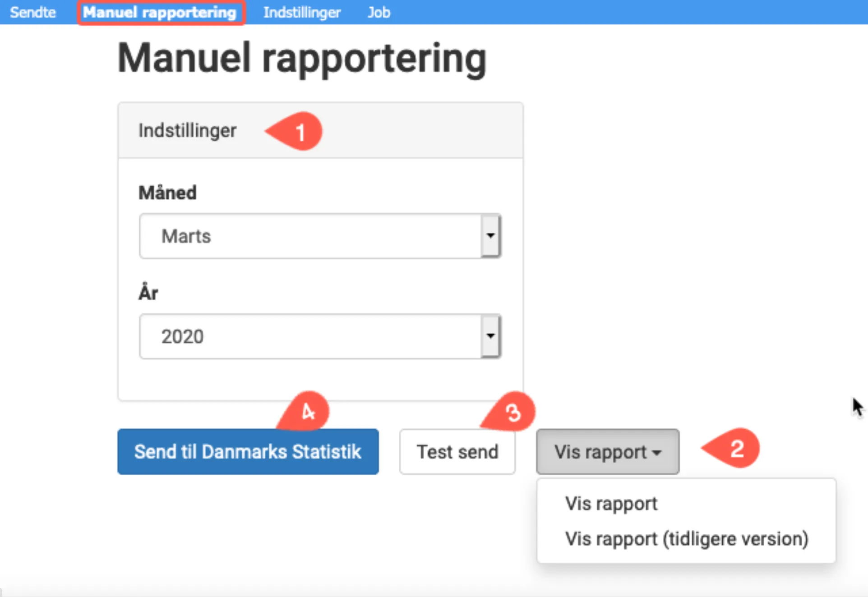This screenshot has height=597, width=868.
Task: Click the År label above the year selector
Action: point(148,292)
